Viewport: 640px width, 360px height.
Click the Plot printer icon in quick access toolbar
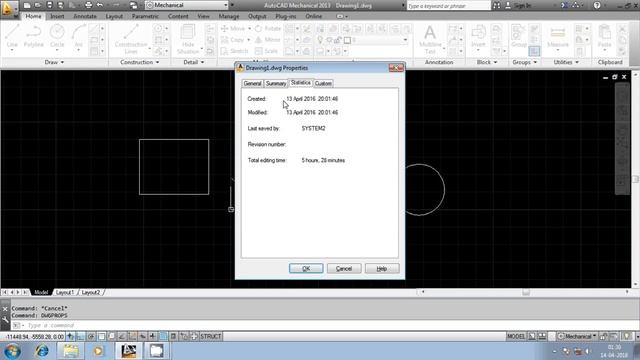click(89, 5)
